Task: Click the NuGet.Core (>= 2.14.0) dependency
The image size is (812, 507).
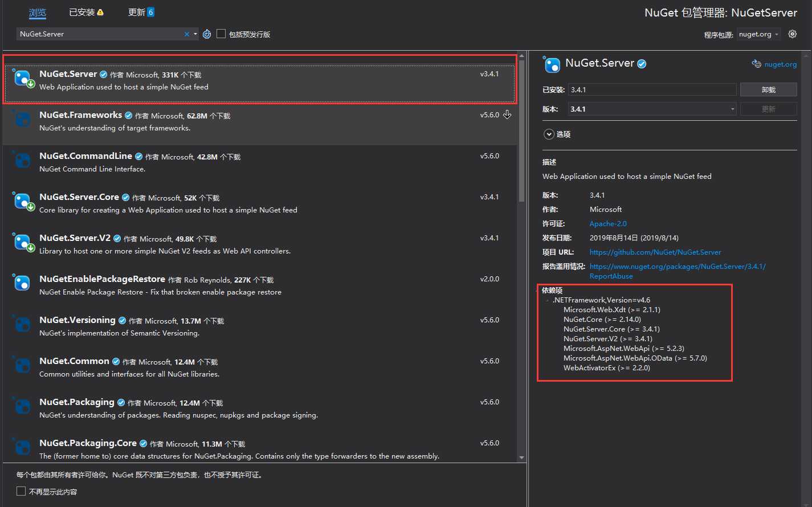Action: click(x=602, y=320)
